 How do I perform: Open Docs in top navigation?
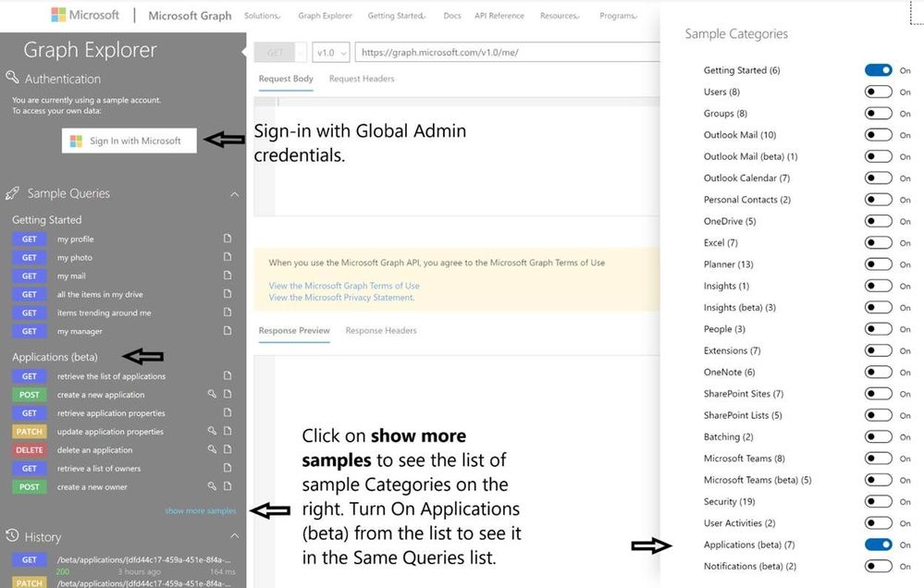click(x=452, y=16)
